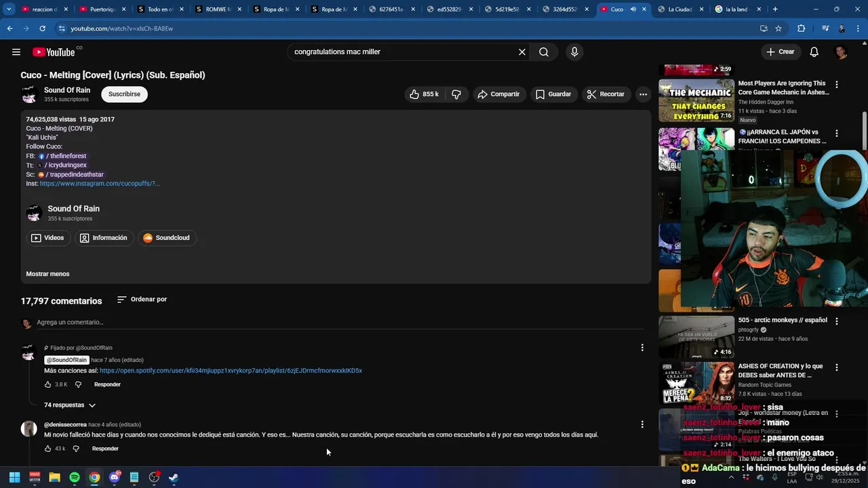The width and height of the screenshot is (868, 488).
Task: Open a new browser tab
Action: [x=775, y=9]
